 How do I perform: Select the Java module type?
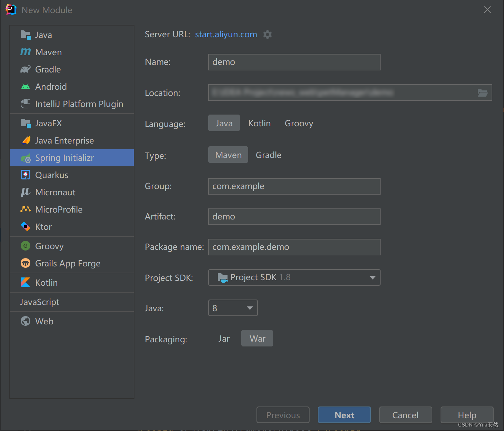coord(72,35)
